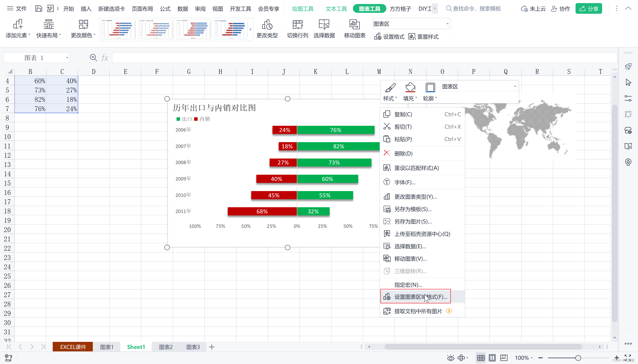This screenshot has height=364, width=638.
Task: Switch to the 文本工具 ribbon tab
Action: 336,9
